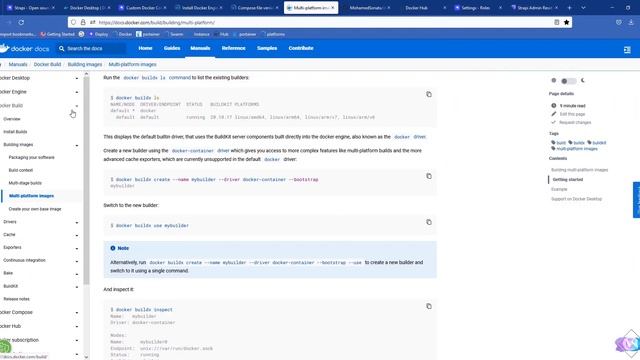Viewport: 640px width, 360px height.
Task: Click the bookmark star in address bar
Action: pyautogui.click(x=567, y=22)
